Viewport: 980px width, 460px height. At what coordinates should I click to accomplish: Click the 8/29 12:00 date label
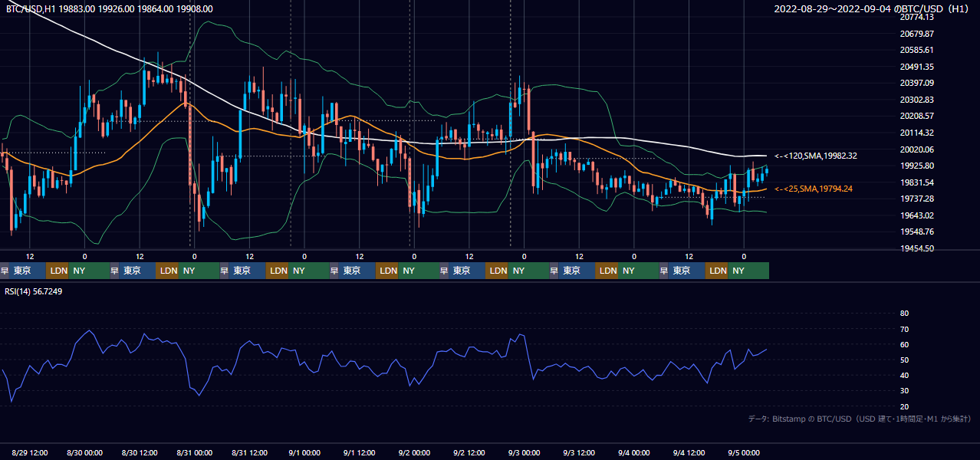pos(31,453)
